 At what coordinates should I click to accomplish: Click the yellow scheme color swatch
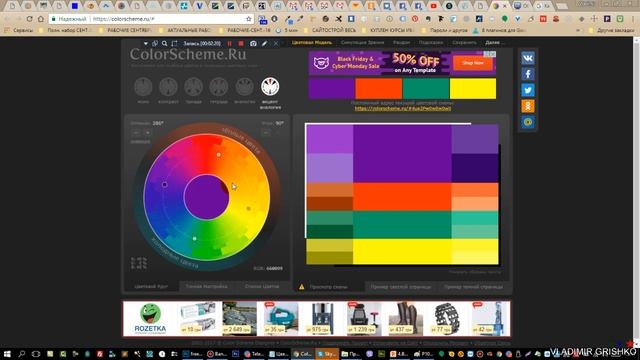coord(473,89)
